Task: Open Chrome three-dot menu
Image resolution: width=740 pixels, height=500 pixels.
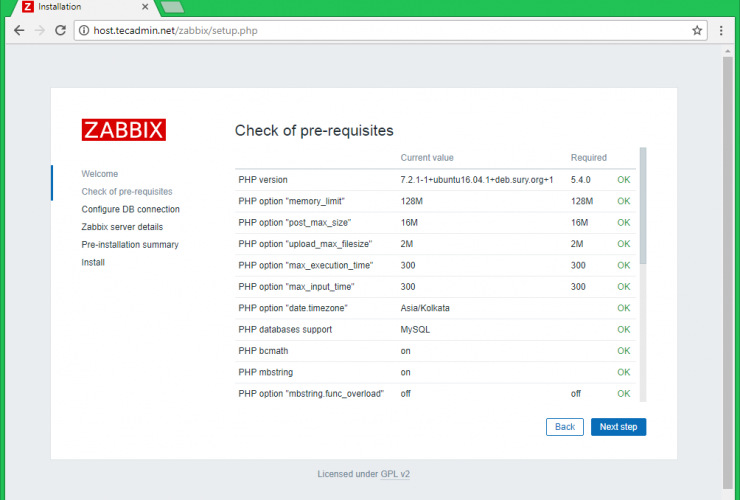Action: point(722,30)
